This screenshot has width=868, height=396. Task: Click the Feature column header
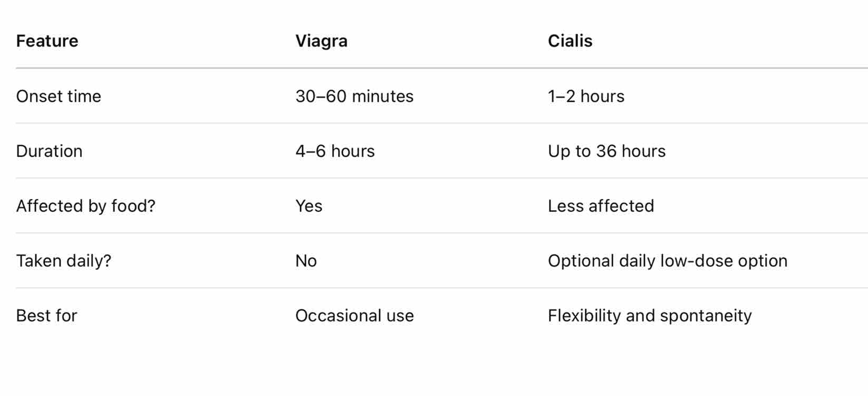(x=47, y=41)
